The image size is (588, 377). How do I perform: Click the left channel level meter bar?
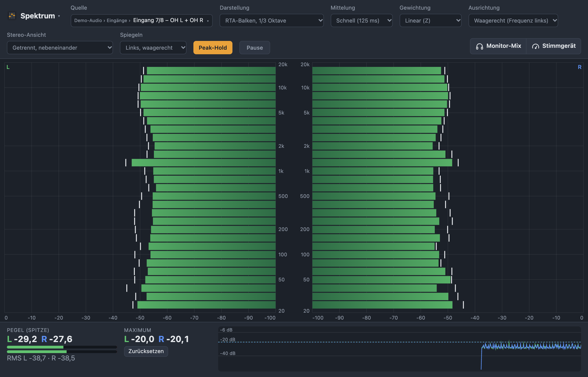62,347
